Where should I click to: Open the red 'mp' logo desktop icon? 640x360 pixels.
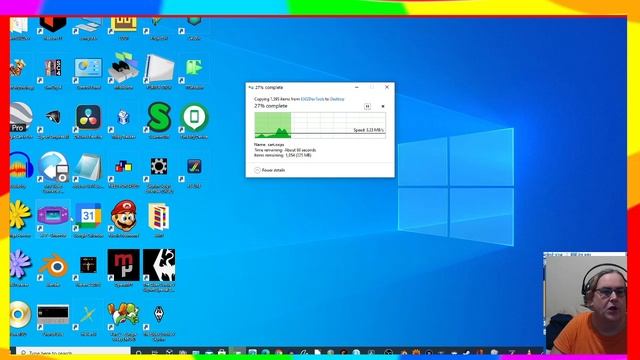[123, 265]
